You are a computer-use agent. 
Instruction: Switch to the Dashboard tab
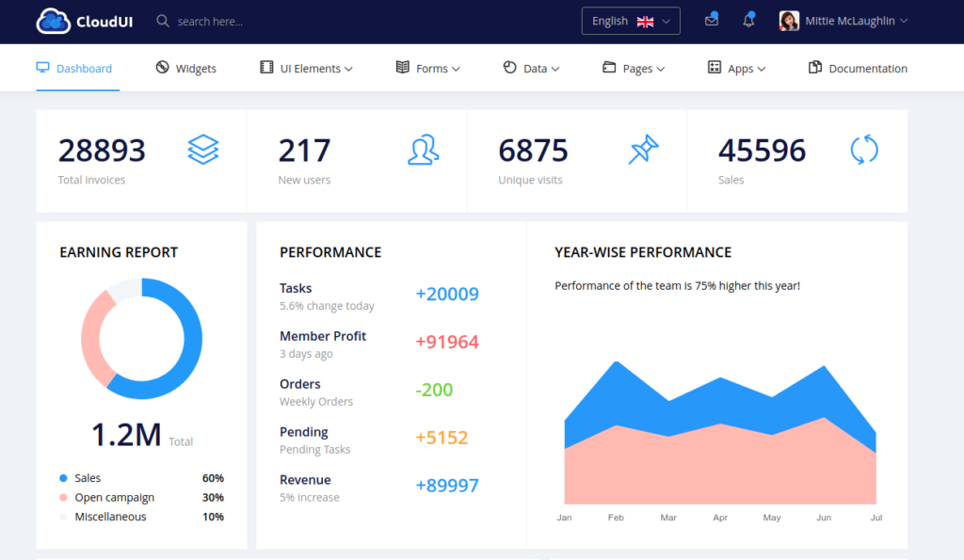(x=74, y=68)
